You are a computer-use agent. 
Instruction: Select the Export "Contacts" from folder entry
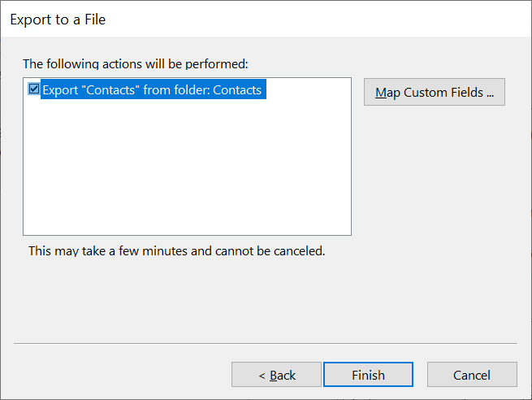[153, 89]
